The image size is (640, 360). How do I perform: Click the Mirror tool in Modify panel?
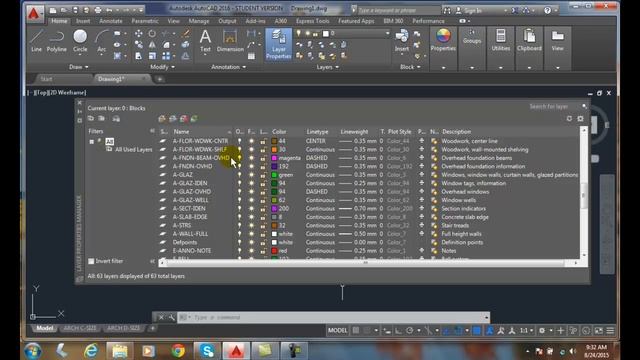(152, 44)
